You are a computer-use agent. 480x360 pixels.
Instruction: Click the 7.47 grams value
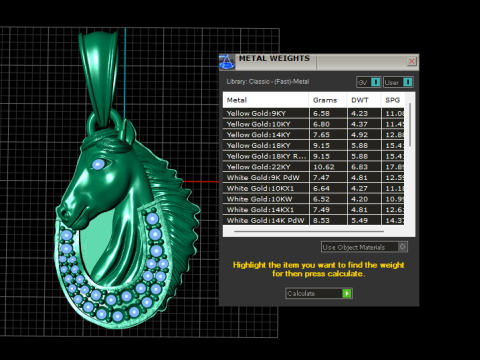321,177
